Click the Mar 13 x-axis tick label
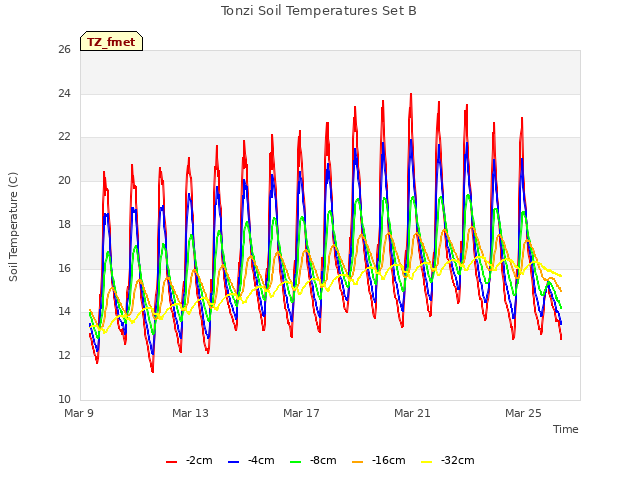 tap(190, 413)
